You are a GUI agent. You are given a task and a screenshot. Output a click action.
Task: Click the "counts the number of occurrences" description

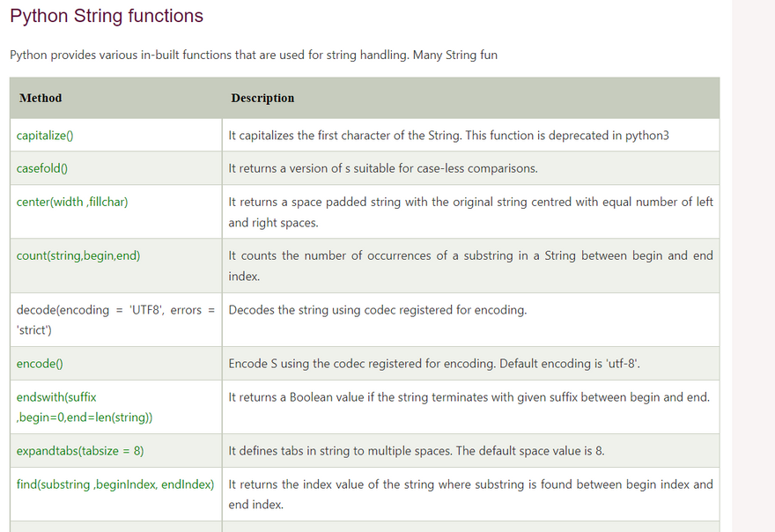[470, 265]
